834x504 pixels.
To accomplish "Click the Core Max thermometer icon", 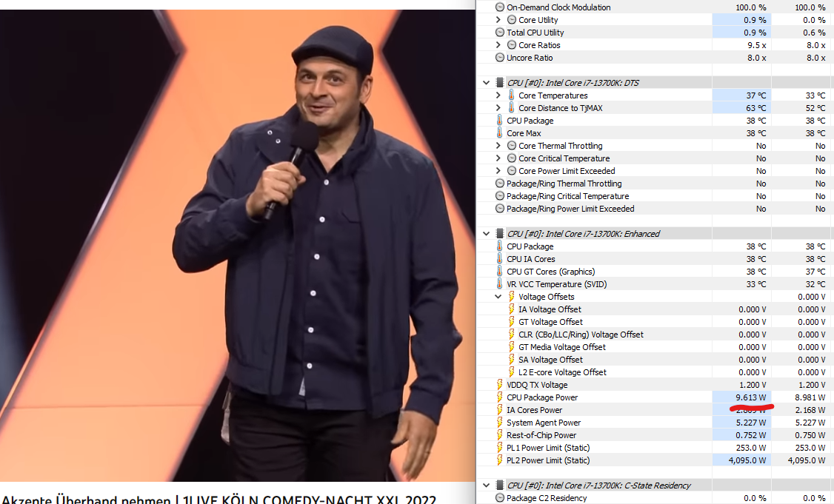I will tap(499, 133).
